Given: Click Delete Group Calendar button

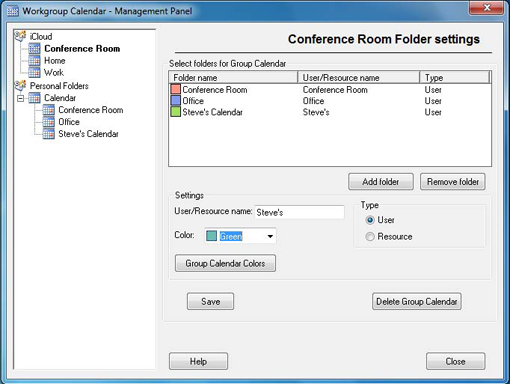Looking at the screenshot, I should pyautogui.click(x=417, y=301).
